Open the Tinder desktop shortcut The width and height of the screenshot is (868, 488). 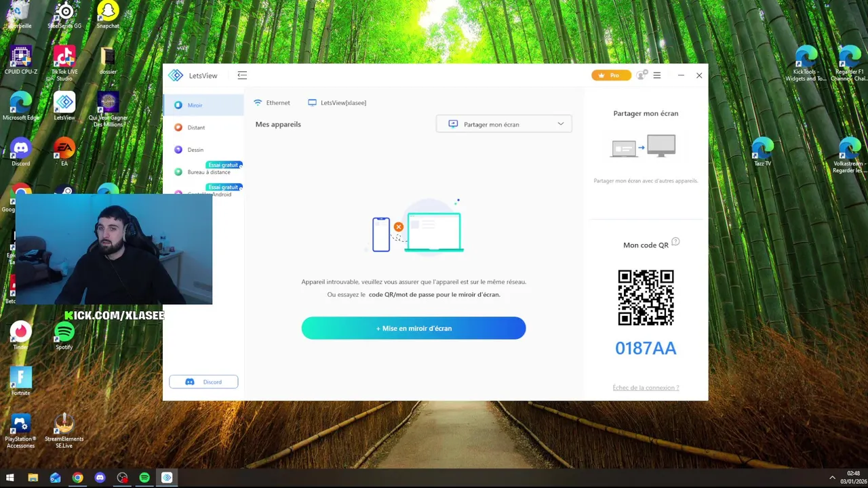coord(20,336)
